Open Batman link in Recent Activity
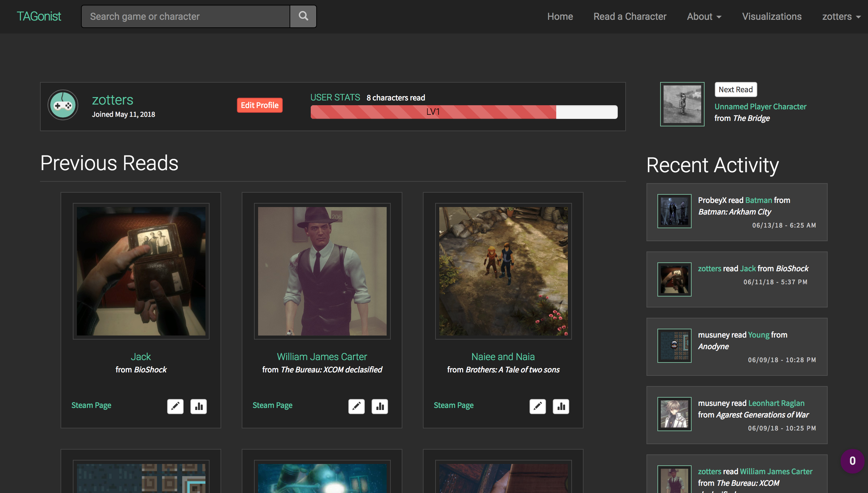Image resolution: width=868 pixels, height=493 pixels. click(759, 200)
